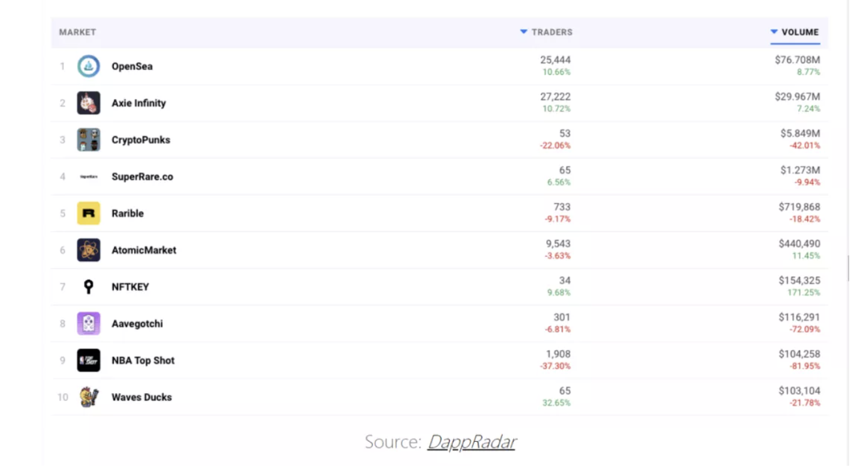This screenshot has height=472, width=868.
Task: Click the SuperRare.co logo icon
Action: pos(88,177)
